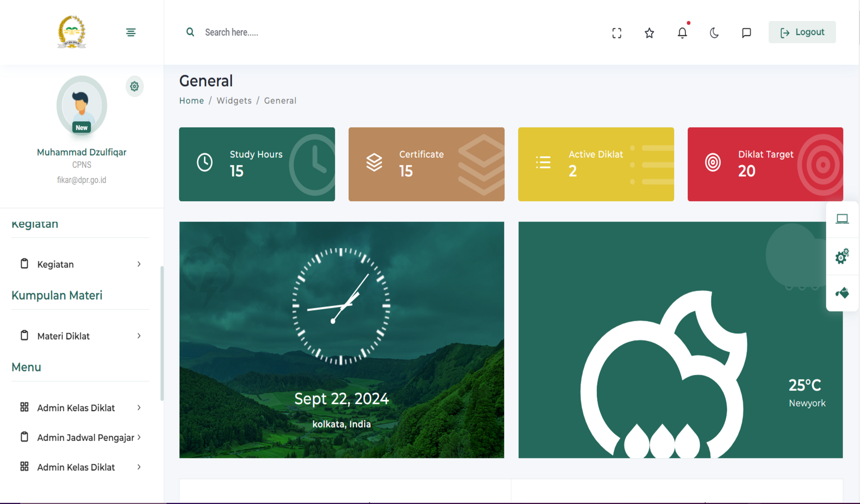
Task: Toggle the sidebar collapse hamburger icon
Action: coord(131,33)
